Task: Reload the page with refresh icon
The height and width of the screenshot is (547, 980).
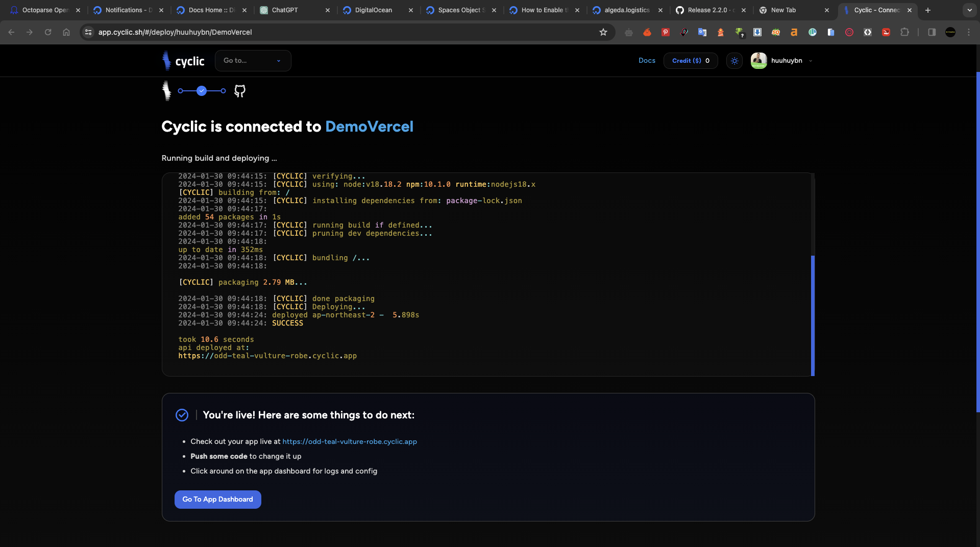Action: click(x=48, y=32)
